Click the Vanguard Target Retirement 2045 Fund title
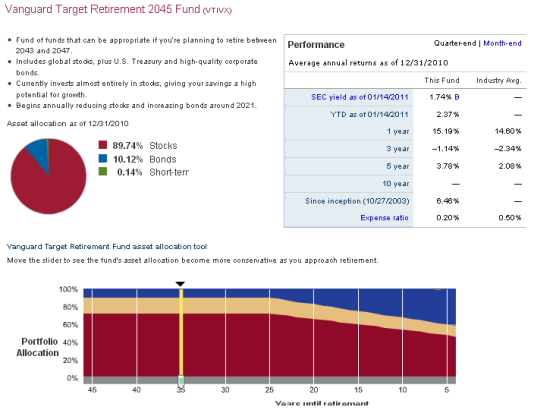The width and height of the screenshot is (550, 410). [x=119, y=9]
